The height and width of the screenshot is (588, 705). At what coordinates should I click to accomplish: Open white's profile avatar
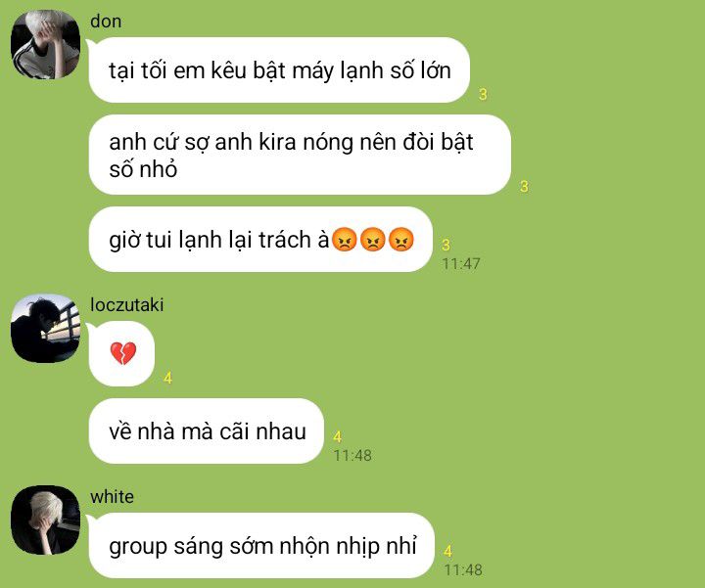click(45, 520)
